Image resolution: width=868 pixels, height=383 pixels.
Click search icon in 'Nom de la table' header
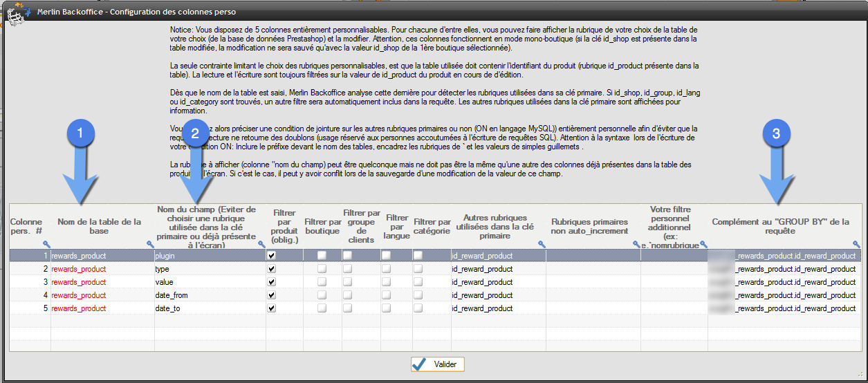pyautogui.click(x=150, y=244)
